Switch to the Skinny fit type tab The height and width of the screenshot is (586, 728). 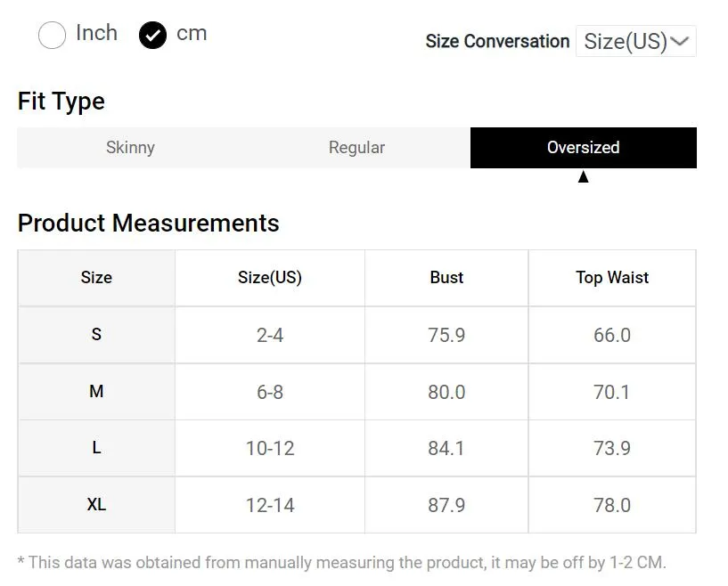(130, 148)
